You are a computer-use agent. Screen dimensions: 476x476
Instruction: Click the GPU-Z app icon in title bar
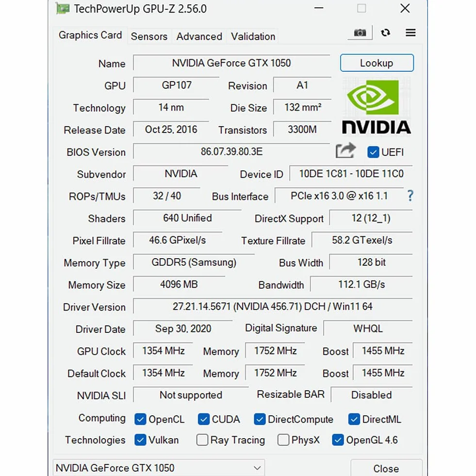pyautogui.click(x=63, y=9)
